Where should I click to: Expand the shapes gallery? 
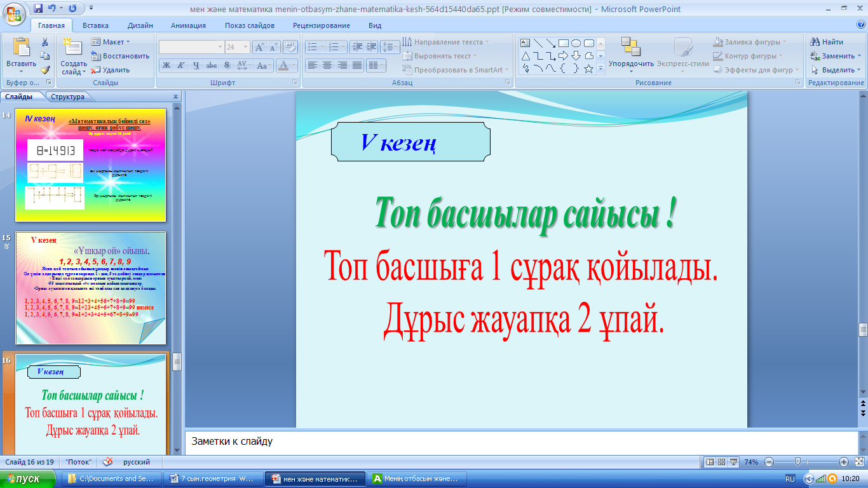pyautogui.click(x=600, y=69)
